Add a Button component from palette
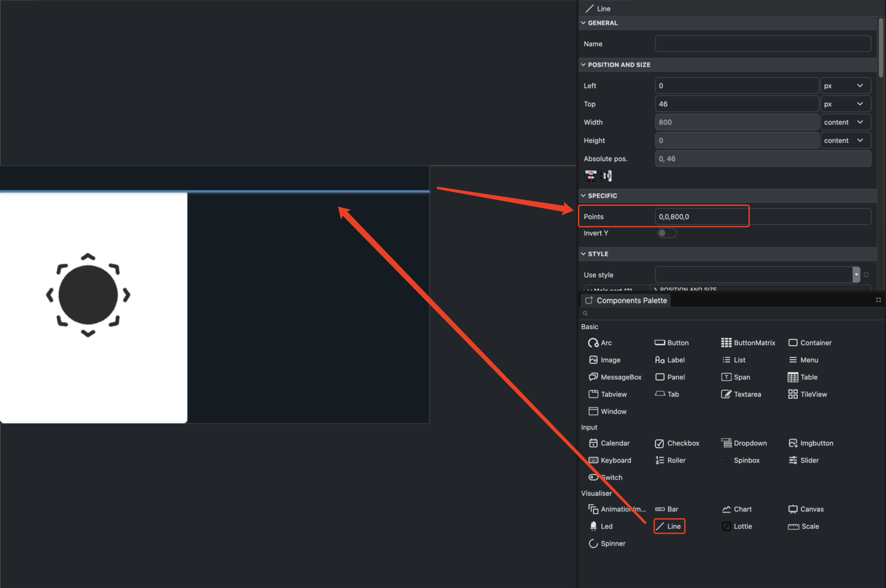886x588 pixels. [x=671, y=343]
